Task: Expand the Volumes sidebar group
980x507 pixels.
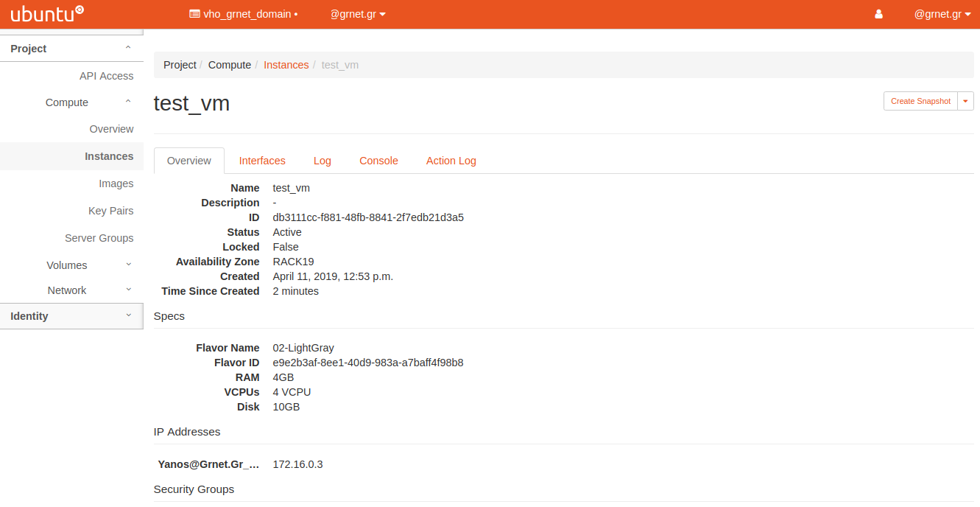Action: click(88, 265)
